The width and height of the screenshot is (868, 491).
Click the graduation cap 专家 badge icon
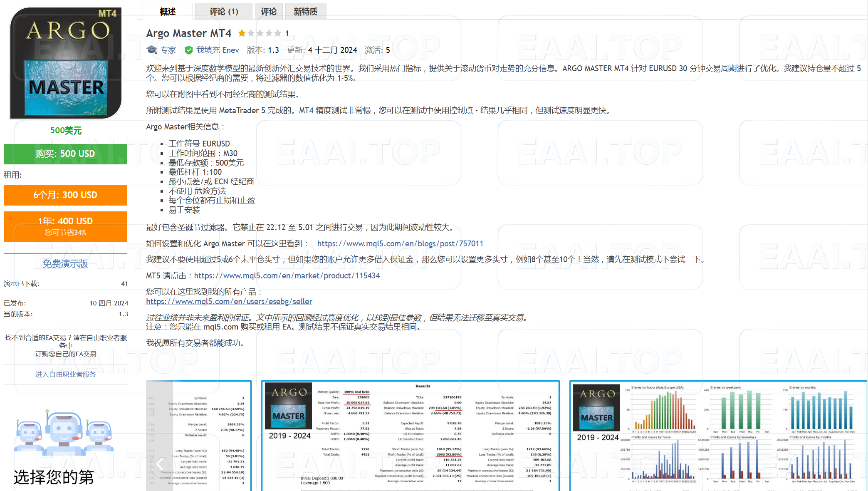click(151, 50)
